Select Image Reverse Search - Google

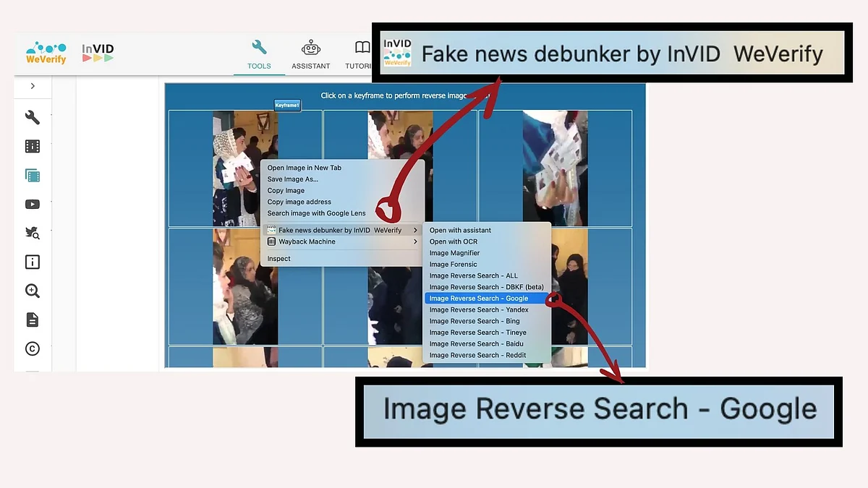click(x=487, y=299)
